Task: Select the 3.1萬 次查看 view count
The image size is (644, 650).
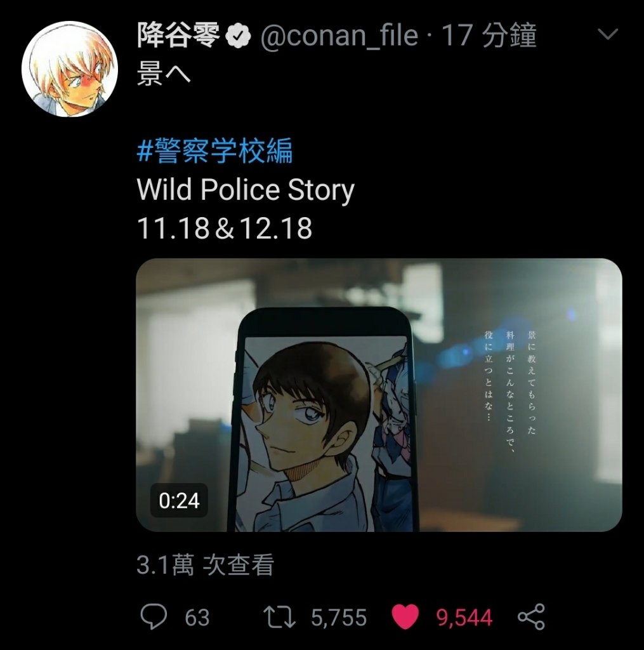Action: tap(205, 564)
